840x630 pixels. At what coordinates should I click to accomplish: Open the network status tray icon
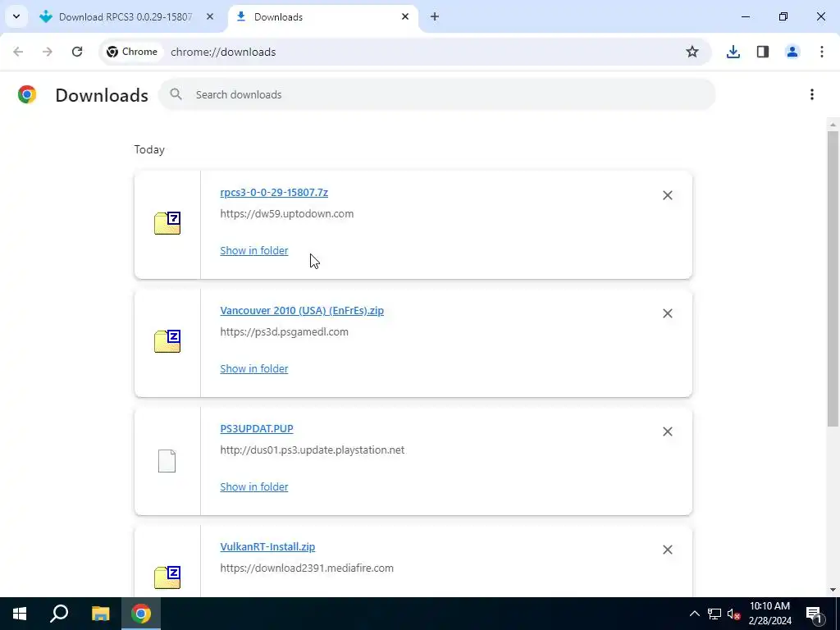tap(714, 614)
